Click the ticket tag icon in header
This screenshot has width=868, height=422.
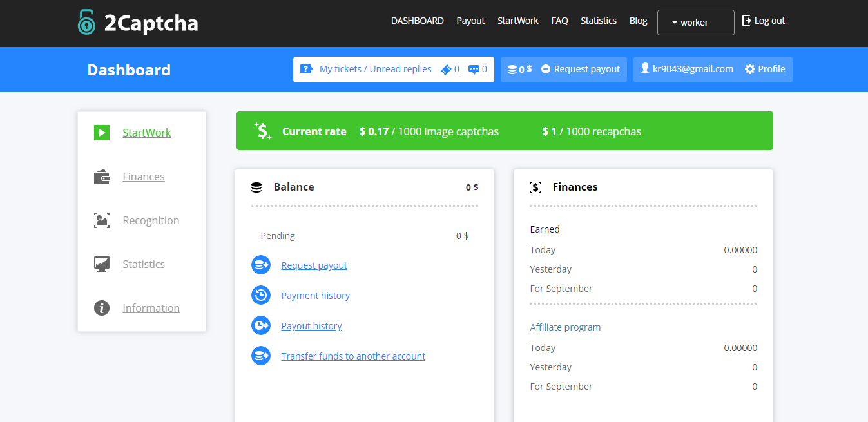click(x=446, y=70)
